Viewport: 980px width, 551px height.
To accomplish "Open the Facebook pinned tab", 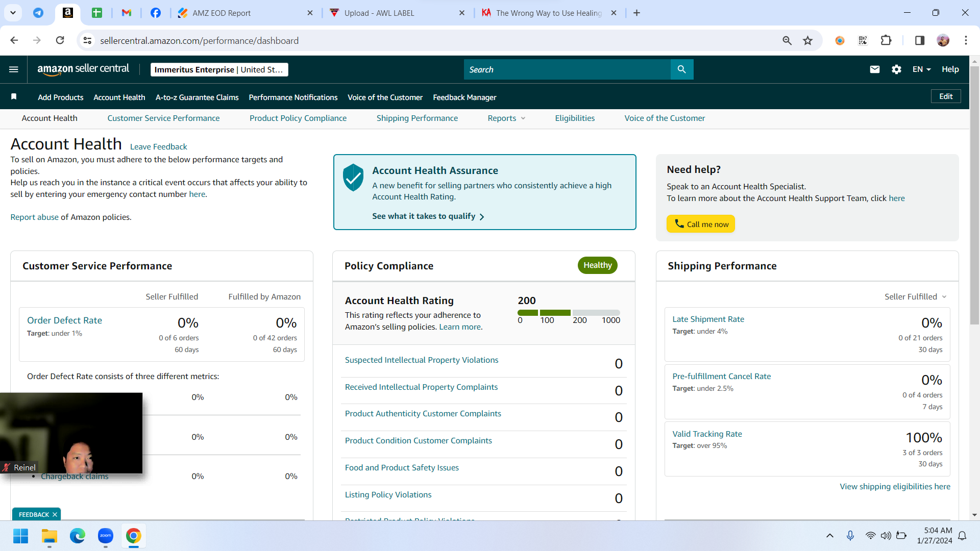I will pos(156,13).
